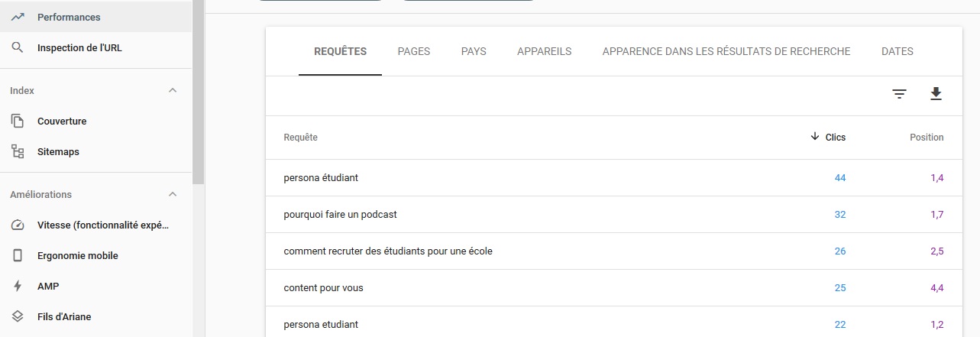Click the Sitemaps tree icon
This screenshot has width=980, height=337.
[18, 151]
